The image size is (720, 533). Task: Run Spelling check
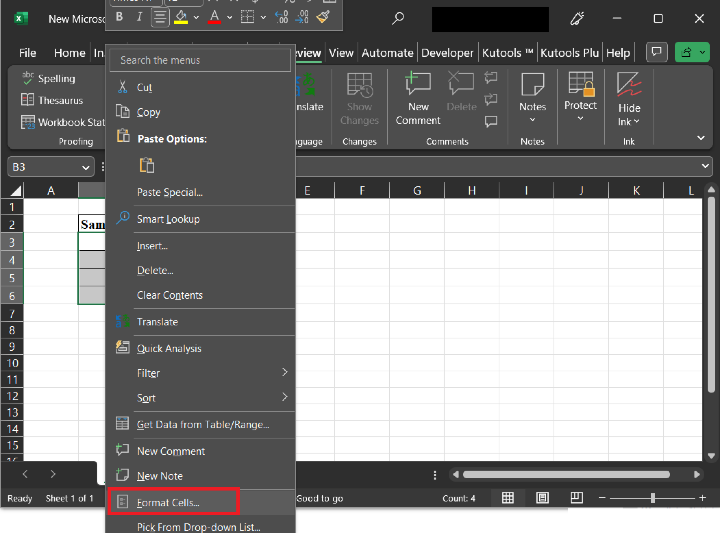tap(49, 79)
